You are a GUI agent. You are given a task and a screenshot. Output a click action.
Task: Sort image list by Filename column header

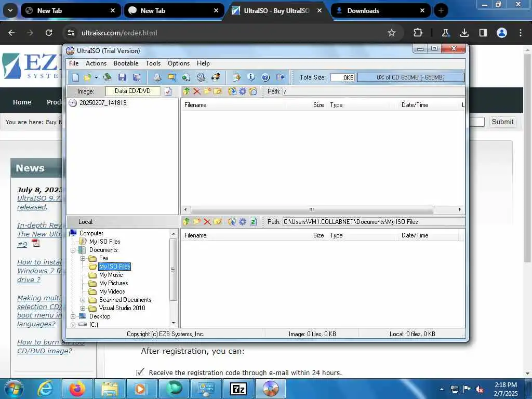(195, 105)
